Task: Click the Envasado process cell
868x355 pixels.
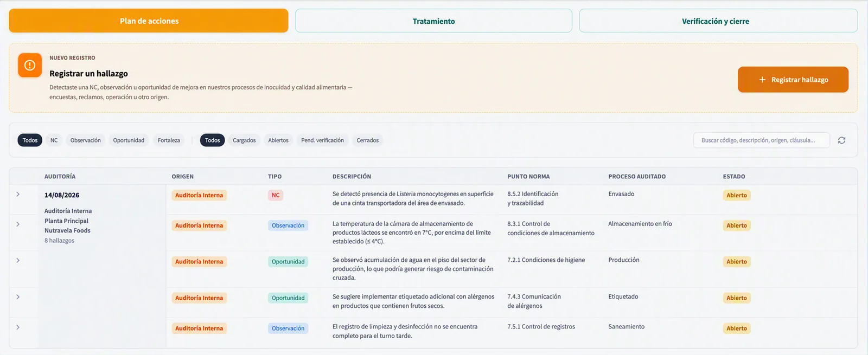Action: point(621,194)
